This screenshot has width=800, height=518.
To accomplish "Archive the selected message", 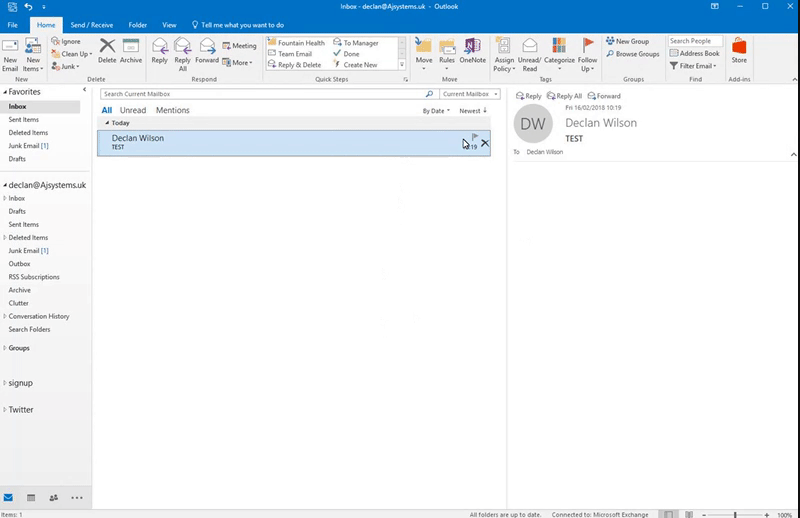I will (x=131, y=51).
